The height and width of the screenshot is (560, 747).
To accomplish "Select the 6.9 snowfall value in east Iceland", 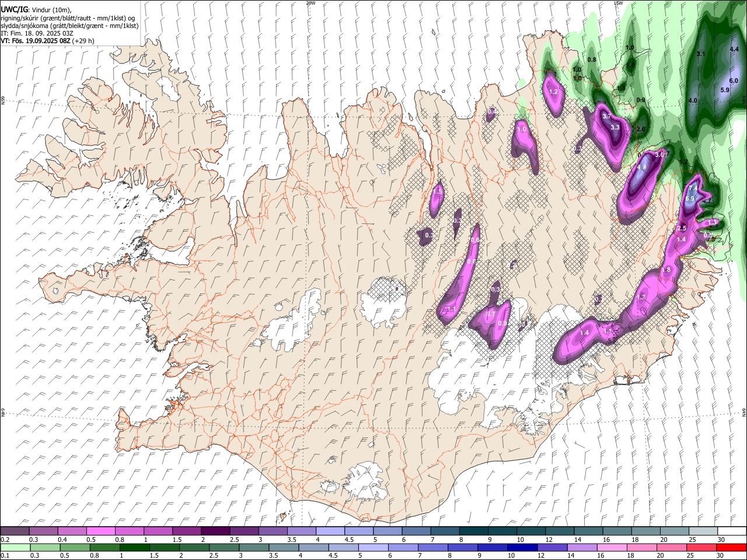I will coord(690,199).
